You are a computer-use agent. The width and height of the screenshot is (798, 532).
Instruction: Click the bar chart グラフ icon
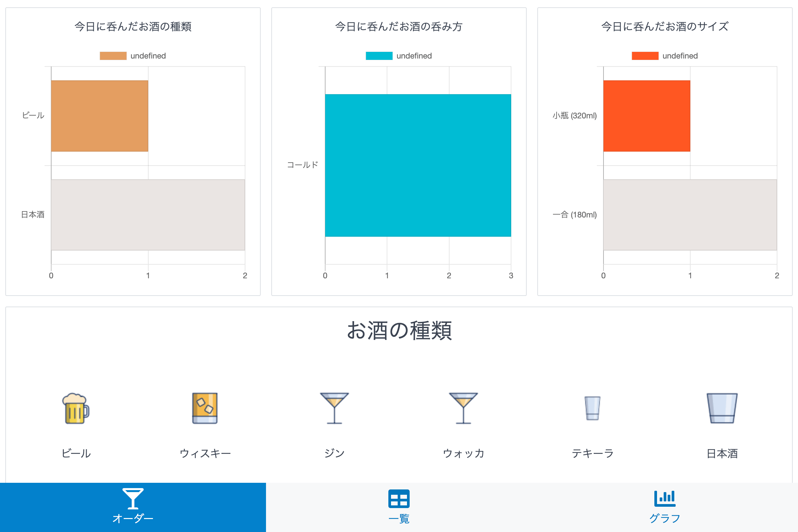pos(664,498)
